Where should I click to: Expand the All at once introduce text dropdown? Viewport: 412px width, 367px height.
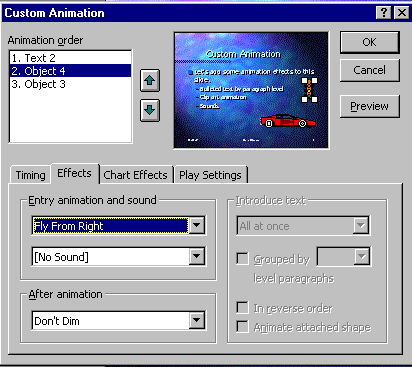pyautogui.click(x=361, y=226)
